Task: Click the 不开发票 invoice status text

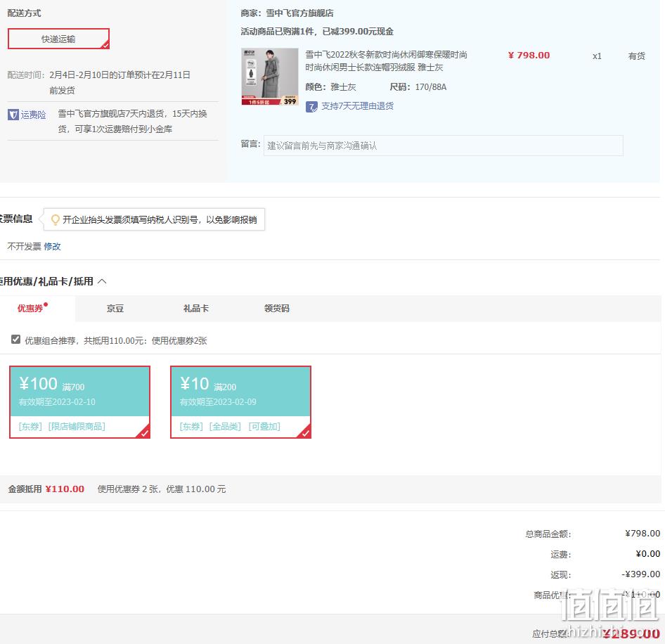Action: click(x=24, y=247)
